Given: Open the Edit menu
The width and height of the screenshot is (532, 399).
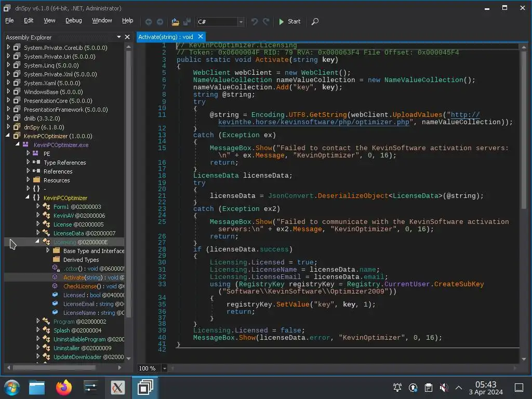Looking at the screenshot, I should tap(29, 20).
